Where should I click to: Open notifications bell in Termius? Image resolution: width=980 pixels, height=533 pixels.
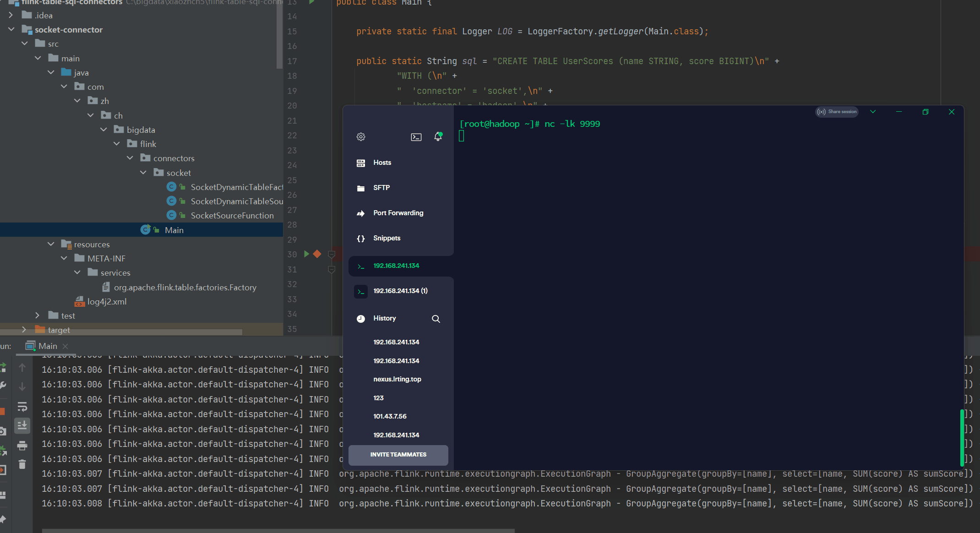coord(438,137)
